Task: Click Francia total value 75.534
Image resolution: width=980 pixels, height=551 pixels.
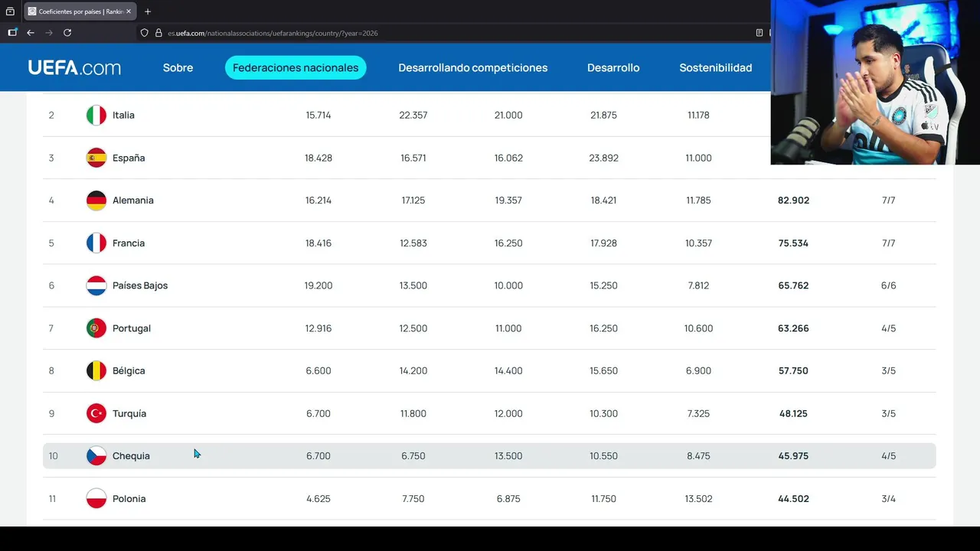Action: [x=793, y=243]
